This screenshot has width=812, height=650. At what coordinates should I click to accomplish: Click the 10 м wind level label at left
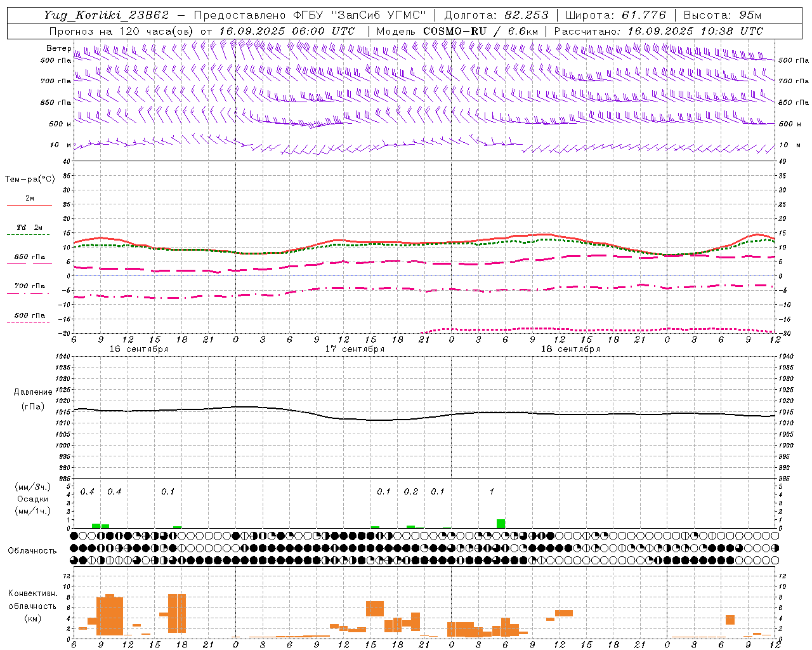(61, 145)
